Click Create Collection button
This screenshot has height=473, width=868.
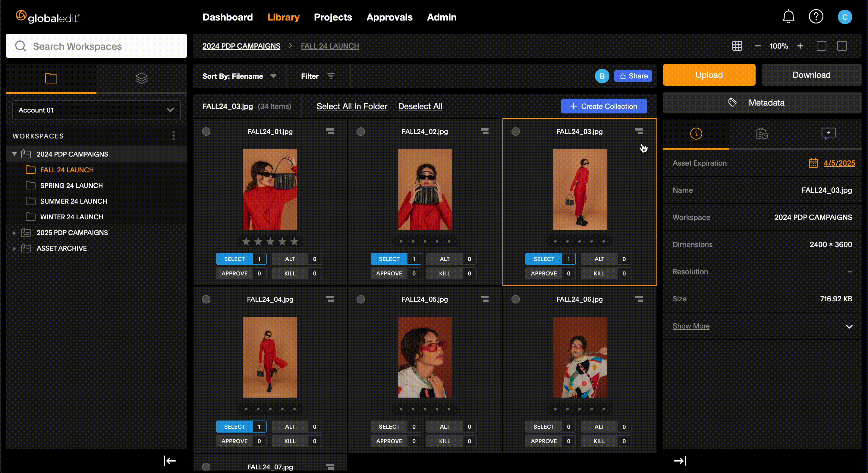click(604, 106)
